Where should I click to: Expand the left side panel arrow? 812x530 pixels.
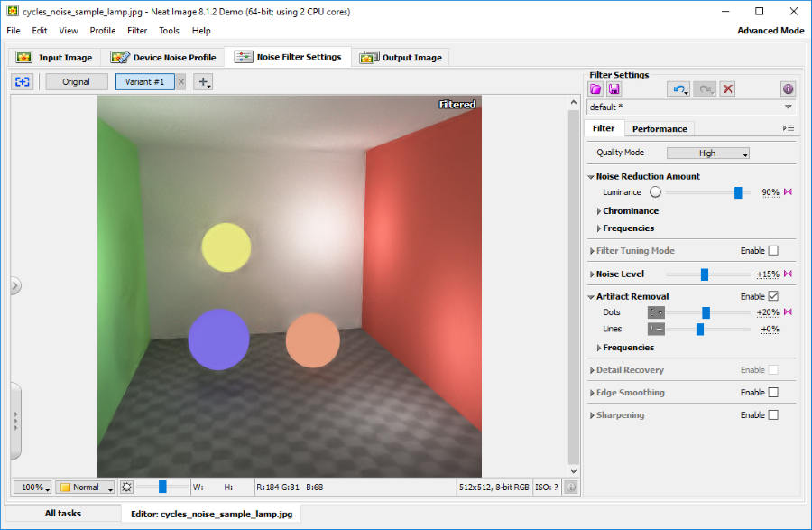coord(15,285)
